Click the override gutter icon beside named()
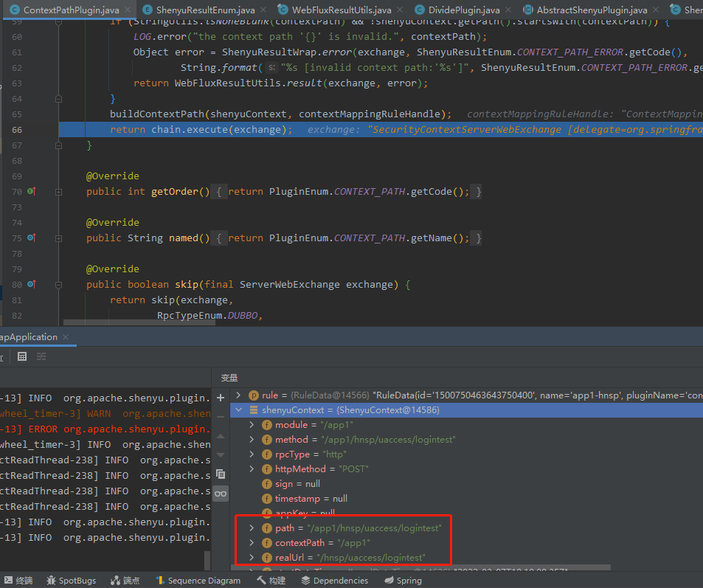This screenshot has height=588, width=703. tap(32, 238)
